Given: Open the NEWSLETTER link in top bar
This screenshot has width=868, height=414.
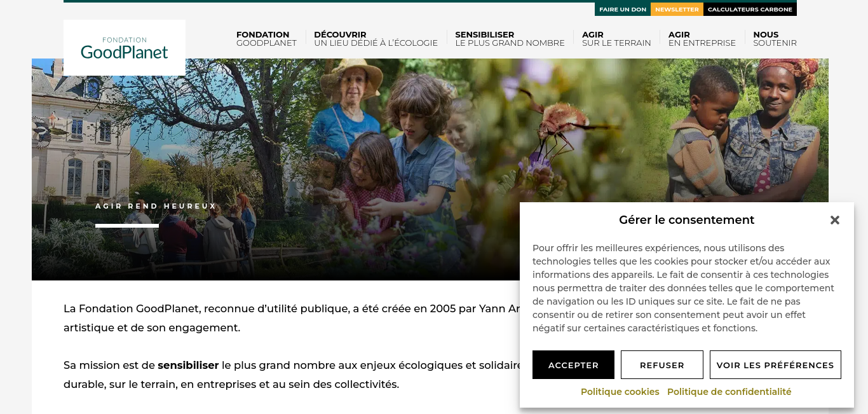Looking at the screenshot, I should click(677, 10).
